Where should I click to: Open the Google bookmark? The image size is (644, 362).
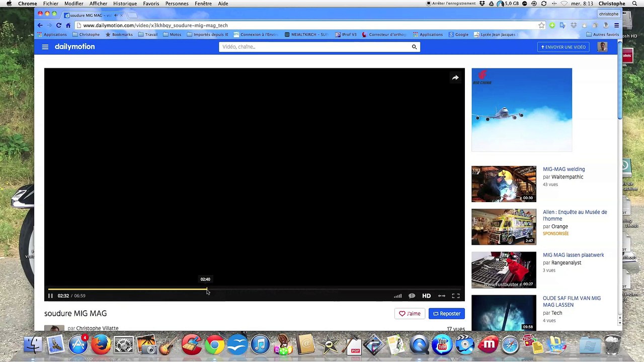pyautogui.click(x=458, y=35)
